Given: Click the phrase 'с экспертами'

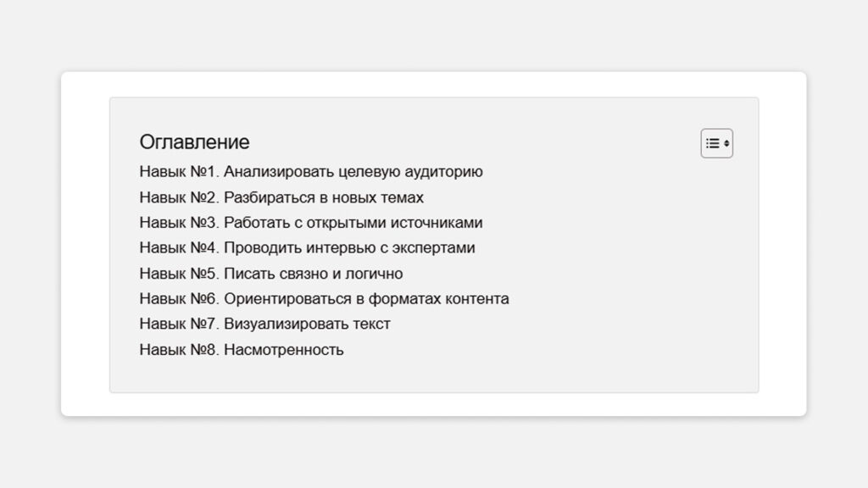Looking at the screenshot, I should pos(433,248).
